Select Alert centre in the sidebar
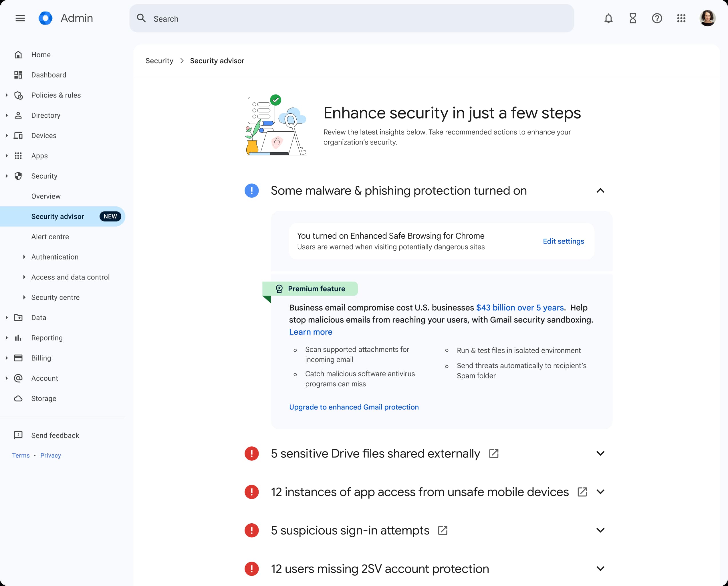This screenshot has width=728, height=586. pyautogui.click(x=50, y=237)
